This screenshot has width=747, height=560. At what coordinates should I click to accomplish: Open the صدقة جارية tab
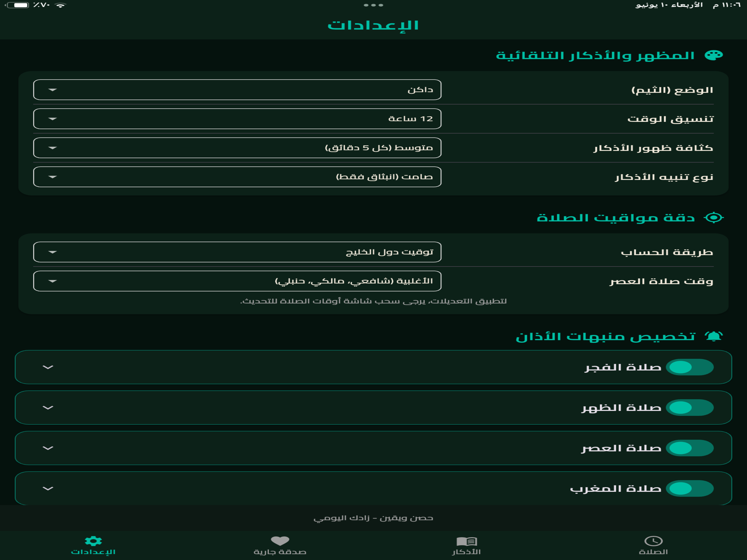coord(280,546)
